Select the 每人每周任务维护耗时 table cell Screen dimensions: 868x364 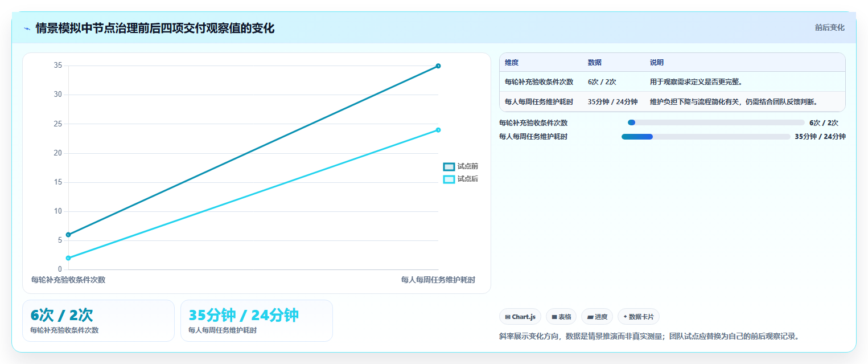click(x=539, y=102)
